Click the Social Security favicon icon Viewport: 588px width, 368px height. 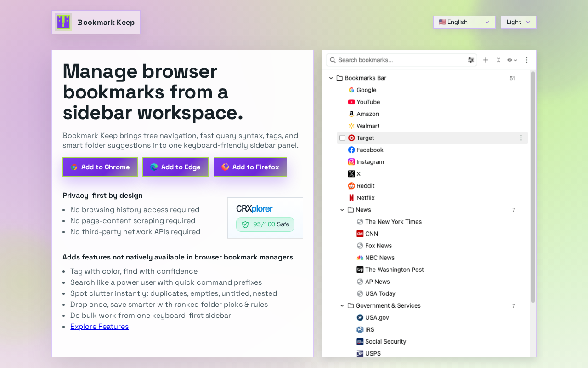point(360,341)
